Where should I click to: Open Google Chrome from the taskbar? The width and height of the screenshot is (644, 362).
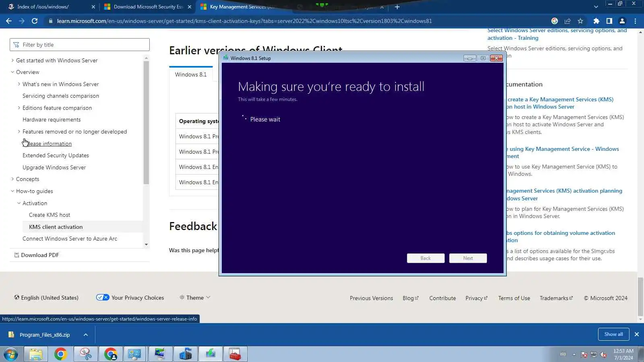pyautogui.click(x=60, y=354)
